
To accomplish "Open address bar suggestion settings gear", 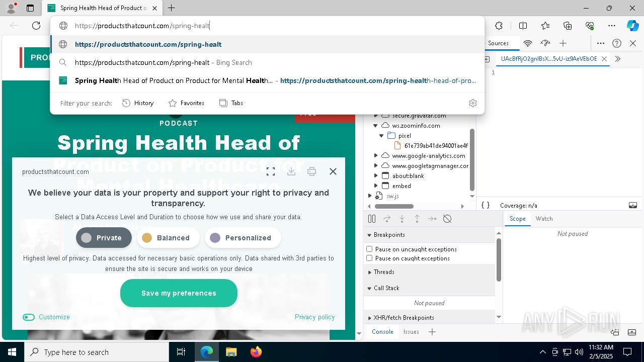I will pos(473,103).
